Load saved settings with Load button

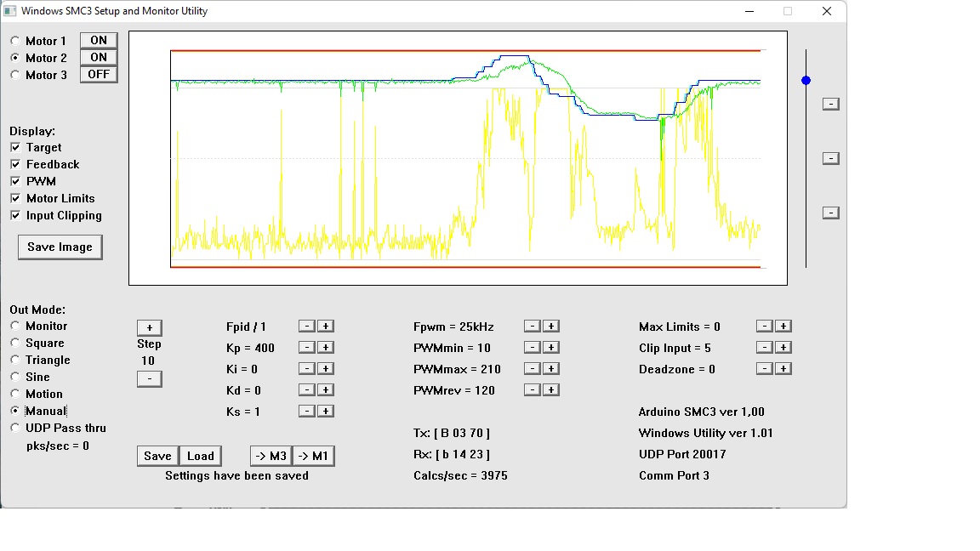point(201,457)
